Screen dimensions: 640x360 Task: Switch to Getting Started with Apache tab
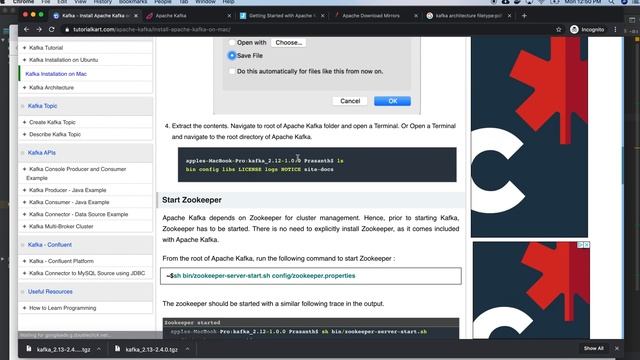pos(281,16)
